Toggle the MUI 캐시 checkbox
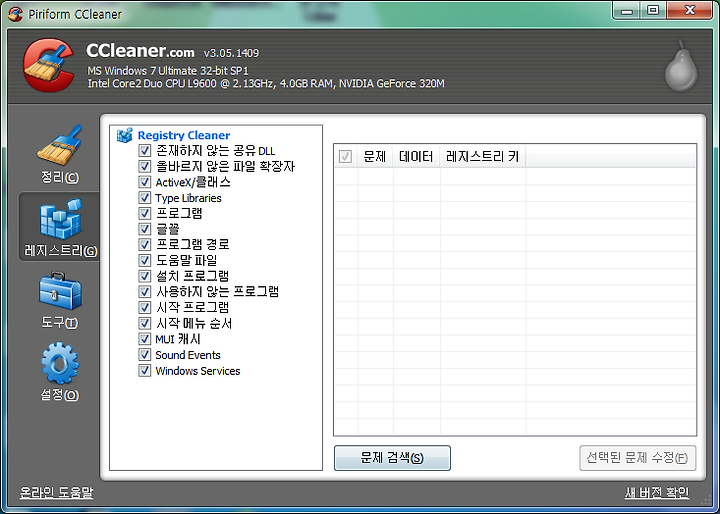The height and width of the screenshot is (514, 720). (145, 339)
